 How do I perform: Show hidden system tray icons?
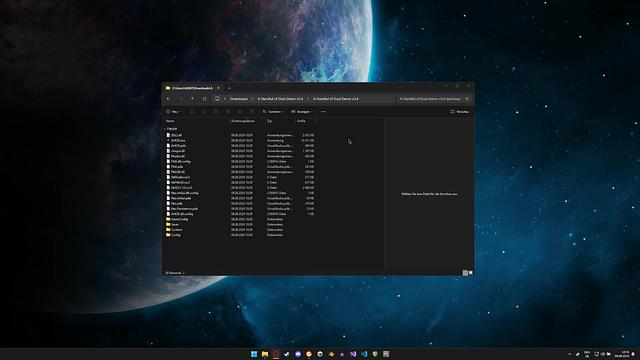(x=569, y=354)
